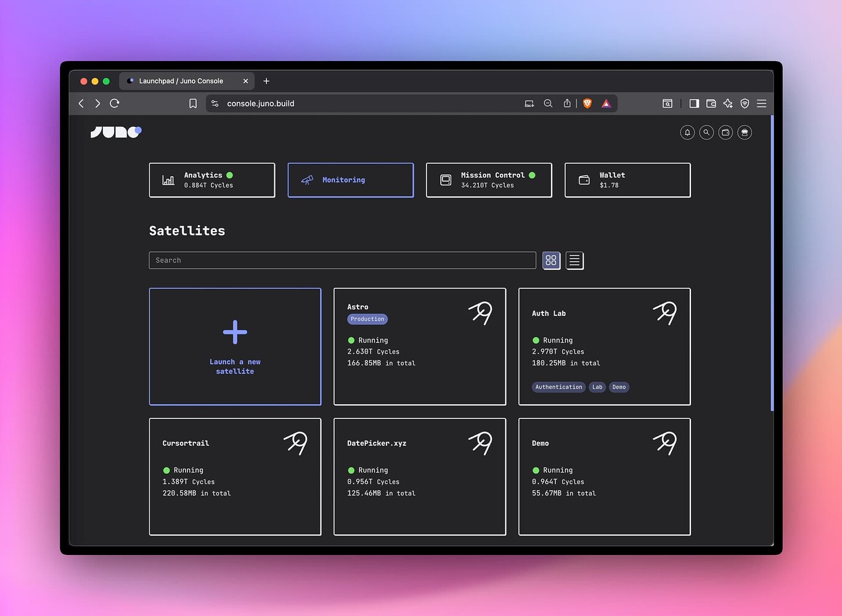Click the zoom magnifier in address bar
Image resolution: width=842 pixels, height=616 pixels.
tap(548, 103)
